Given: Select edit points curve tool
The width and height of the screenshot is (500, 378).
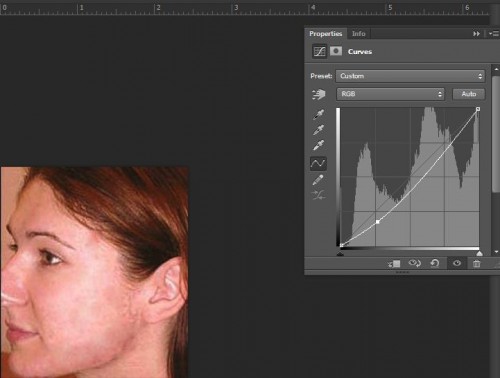Looking at the screenshot, I should click(x=318, y=163).
